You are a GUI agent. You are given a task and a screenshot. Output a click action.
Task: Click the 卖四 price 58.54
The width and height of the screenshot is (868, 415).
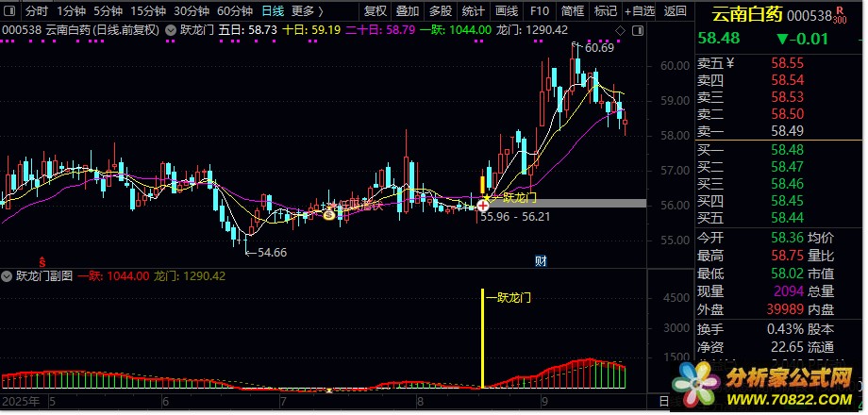click(787, 80)
